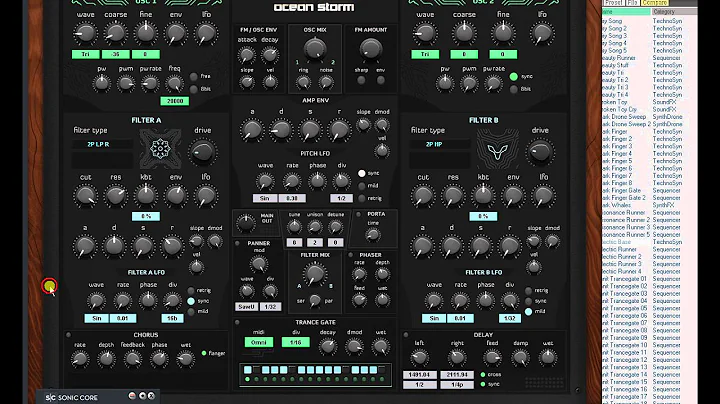Open Filter A LFO 16b div selector
720x404 pixels.
coord(172,318)
